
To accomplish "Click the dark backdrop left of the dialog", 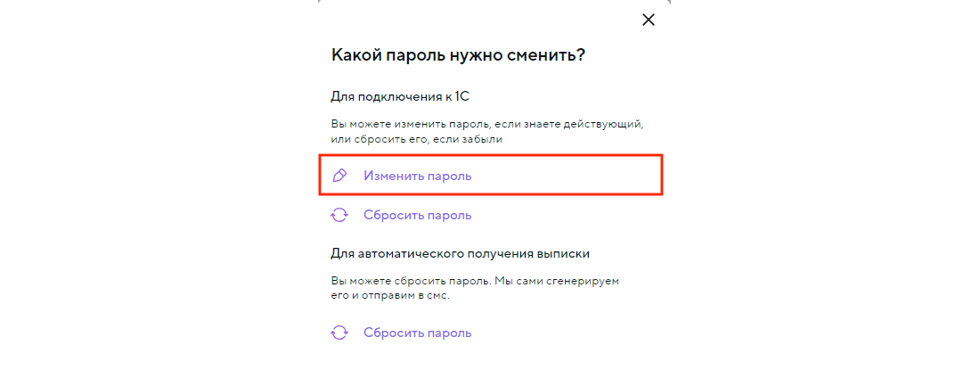I will tap(151, 178).
